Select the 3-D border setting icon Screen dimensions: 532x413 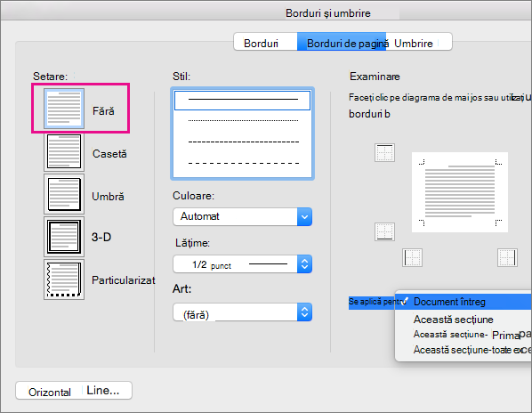pyautogui.click(x=64, y=237)
